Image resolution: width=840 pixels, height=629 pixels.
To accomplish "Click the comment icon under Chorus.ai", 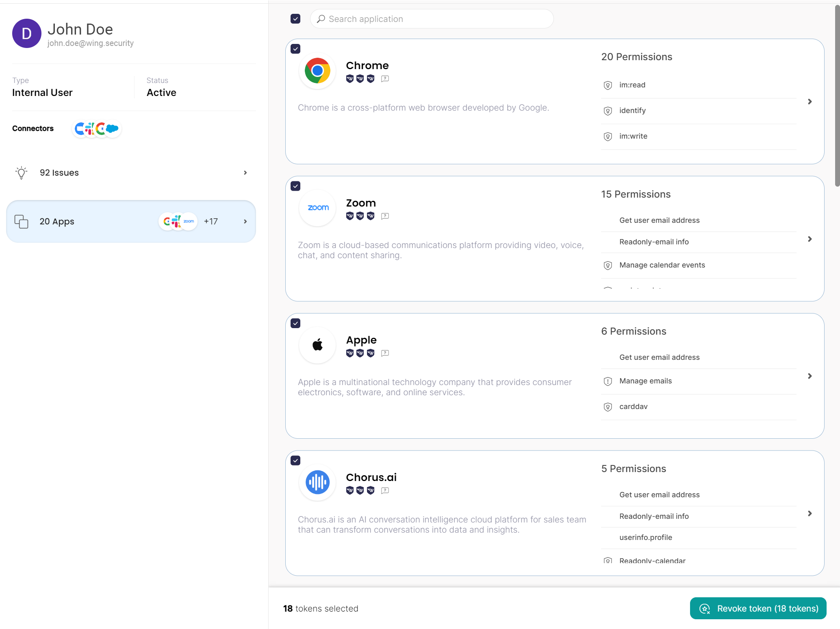I will [385, 490].
